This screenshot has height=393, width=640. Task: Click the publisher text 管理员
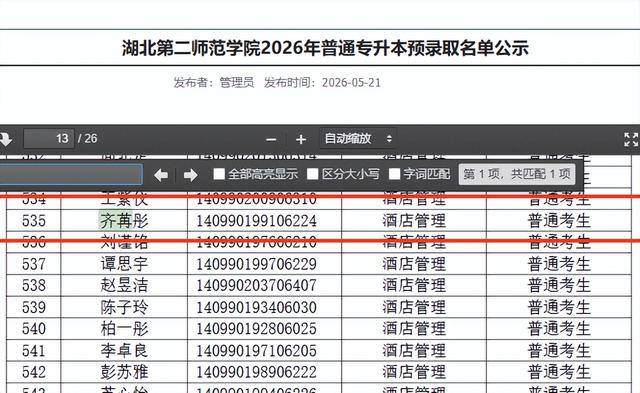click(x=237, y=82)
